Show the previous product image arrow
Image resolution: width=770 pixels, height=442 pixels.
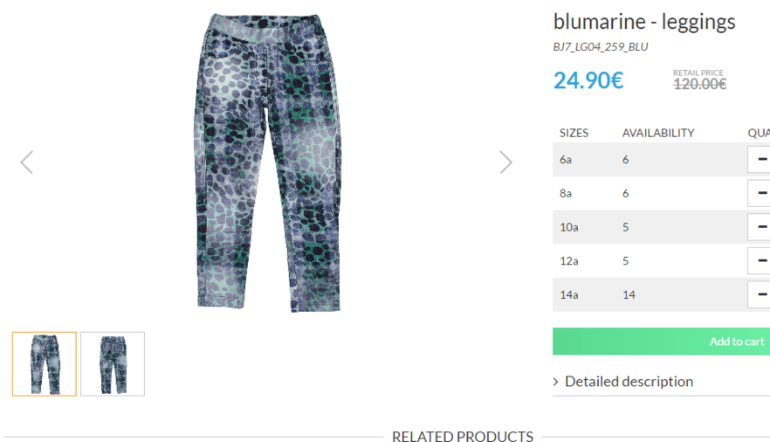click(x=27, y=162)
